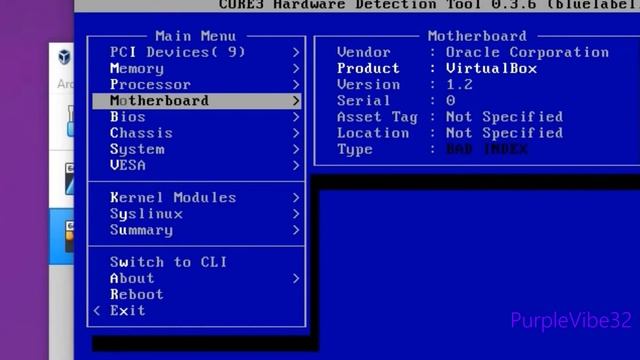Select the Chassis menu entry

tap(197, 133)
